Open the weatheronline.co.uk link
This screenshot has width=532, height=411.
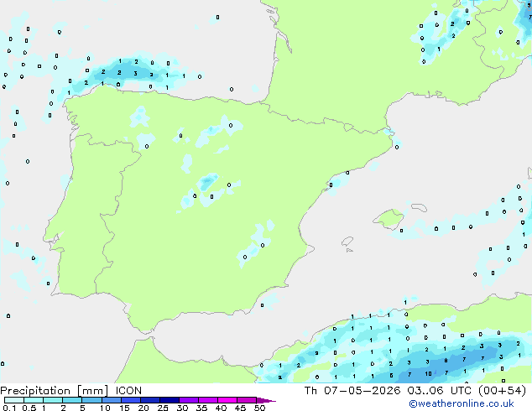[x=462, y=404]
